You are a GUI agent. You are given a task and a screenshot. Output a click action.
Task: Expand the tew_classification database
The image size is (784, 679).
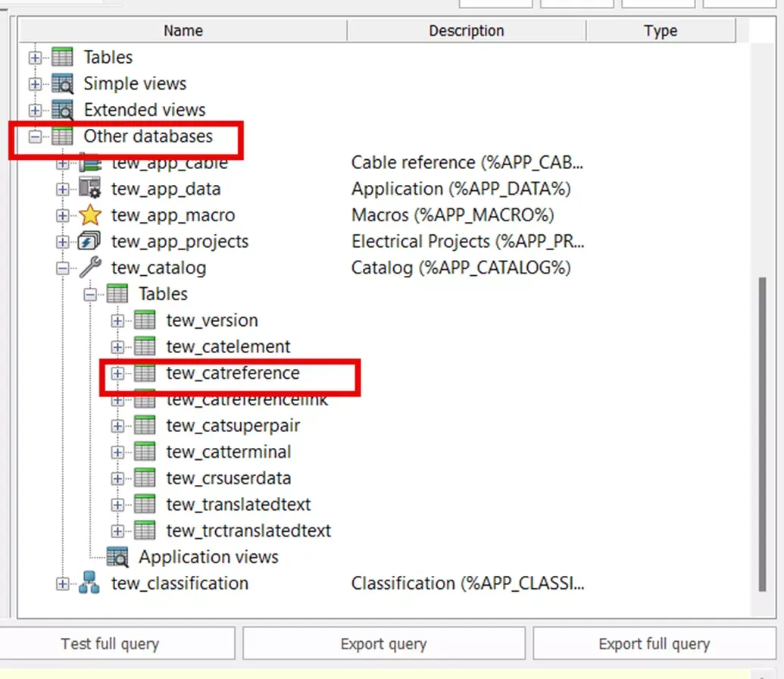pos(63,584)
